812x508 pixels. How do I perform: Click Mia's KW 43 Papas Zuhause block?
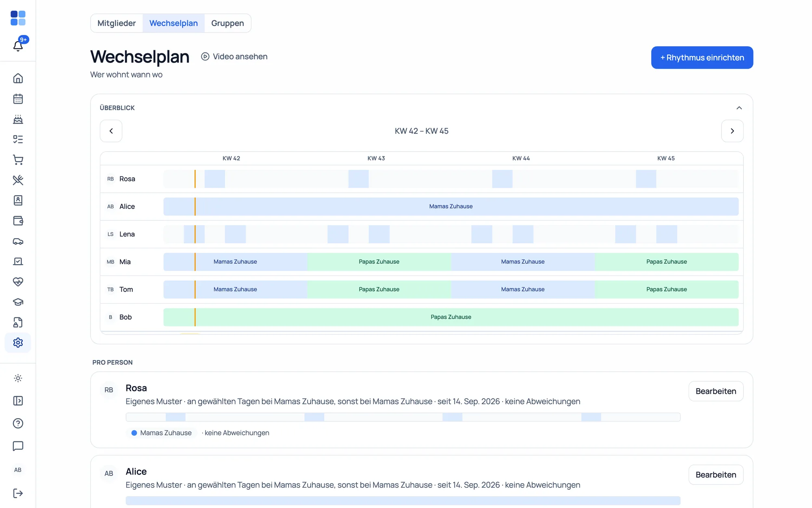(379, 262)
